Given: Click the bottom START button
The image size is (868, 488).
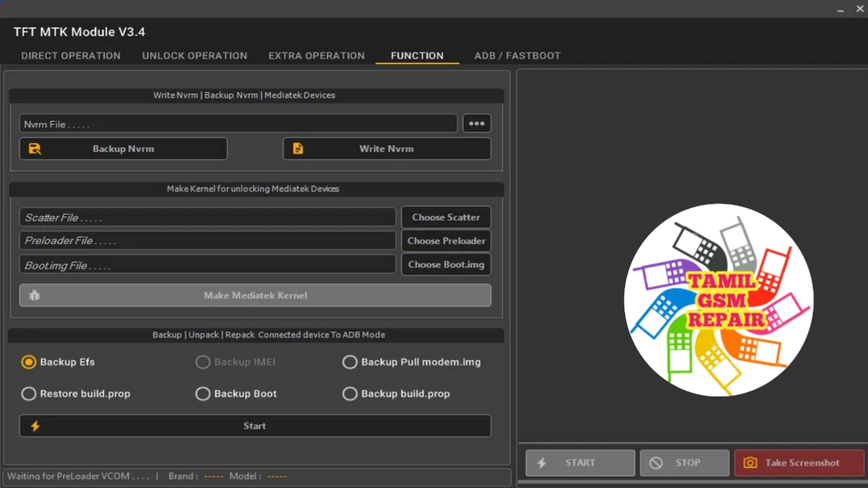Looking at the screenshot, I should click(x=580, y=463).
